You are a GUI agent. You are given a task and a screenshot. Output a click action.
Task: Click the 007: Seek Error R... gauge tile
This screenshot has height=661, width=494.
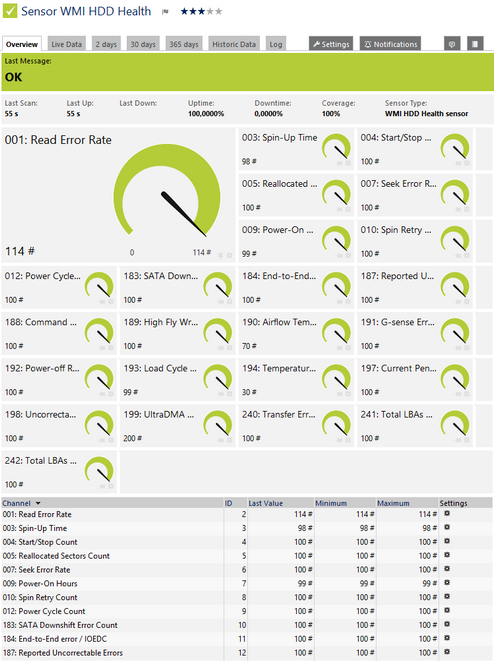(415, 195)
